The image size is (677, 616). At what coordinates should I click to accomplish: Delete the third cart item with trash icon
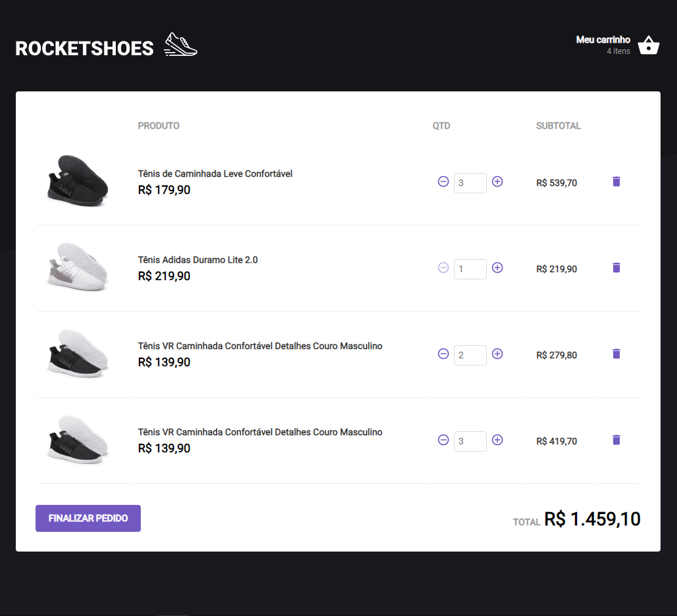pyautogui.click(x=616, y=354)
